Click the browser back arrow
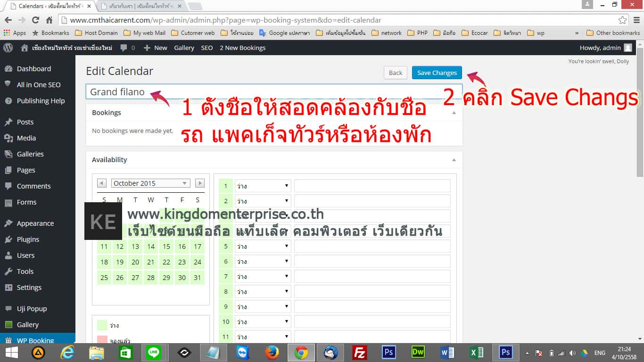This screenshot has height=362, width=644. [8, 20]
